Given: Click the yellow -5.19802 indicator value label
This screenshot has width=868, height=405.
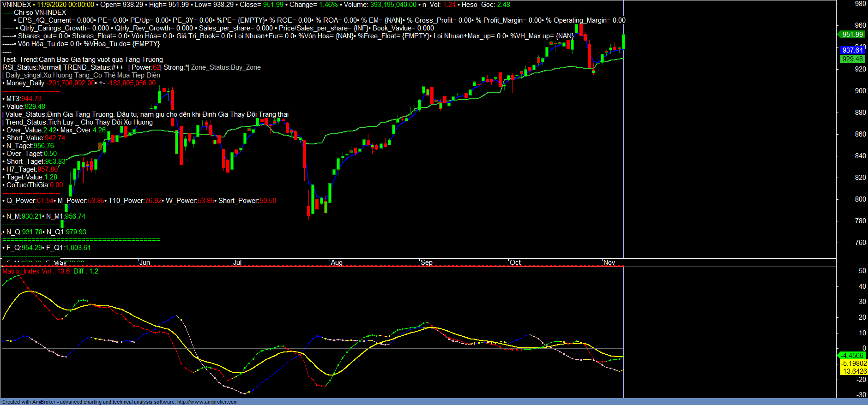Looking at the screenshot, I should click(x=853, y=363).
